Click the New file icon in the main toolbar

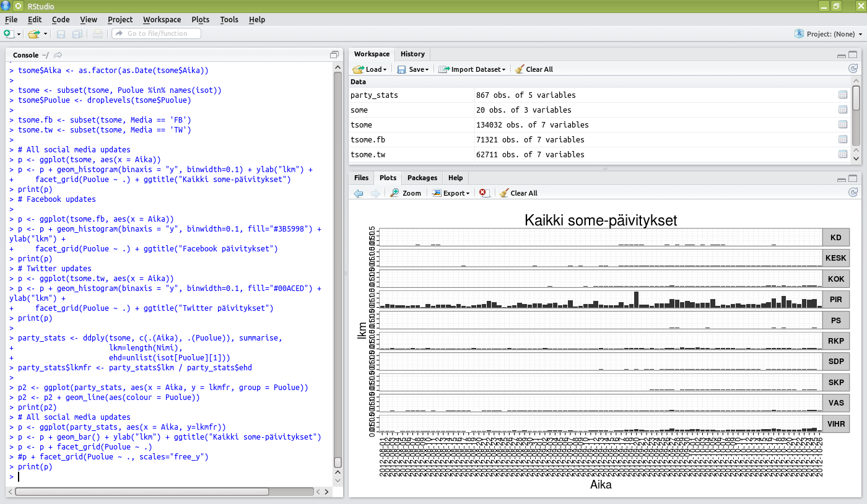click(x=8, y=33)
